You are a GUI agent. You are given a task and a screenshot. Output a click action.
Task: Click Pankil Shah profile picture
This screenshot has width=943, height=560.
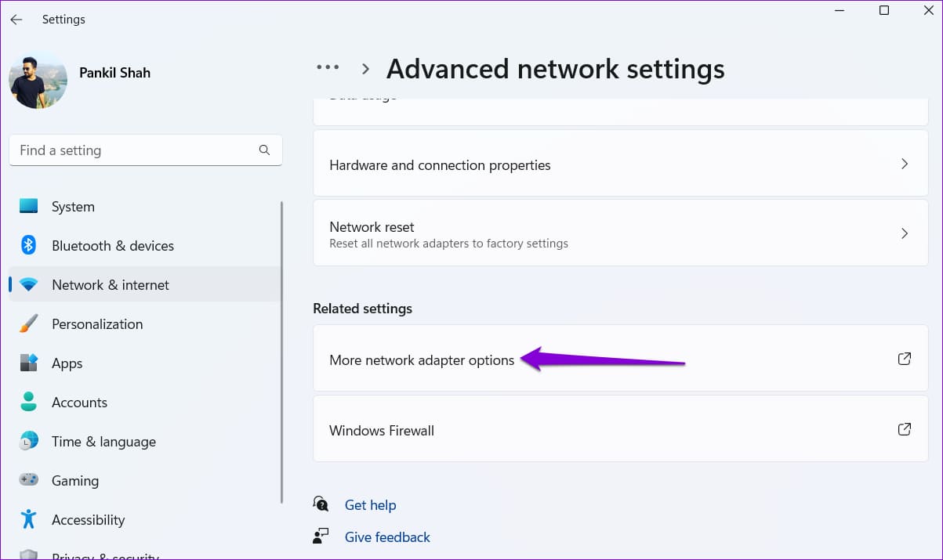tap(38, 80)
